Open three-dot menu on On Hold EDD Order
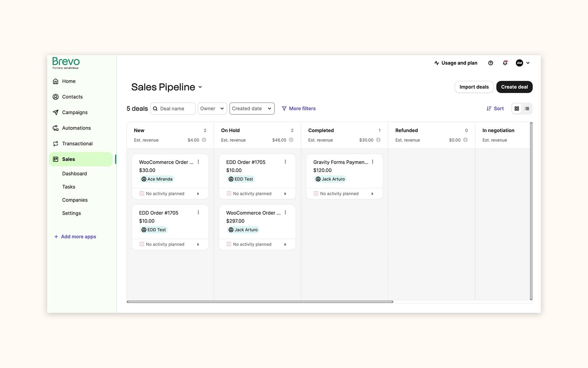 [286, 162]
